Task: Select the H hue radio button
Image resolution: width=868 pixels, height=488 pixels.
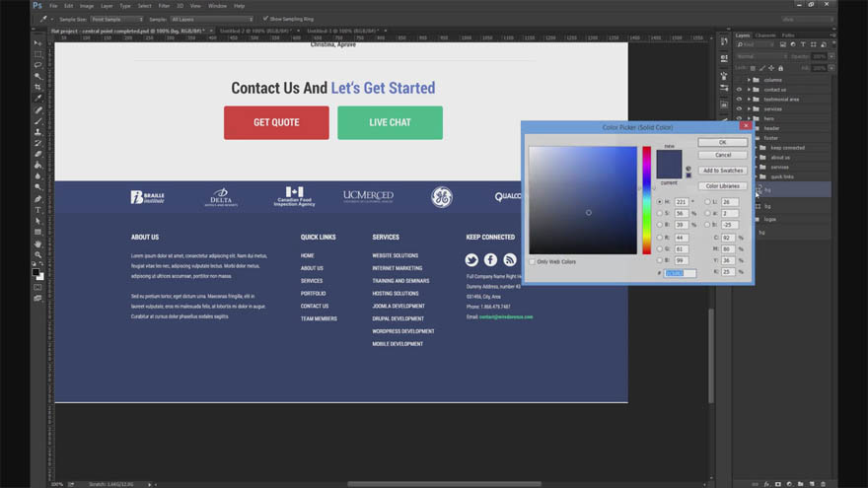Action: pyautogui.click(x=659, y=202)
